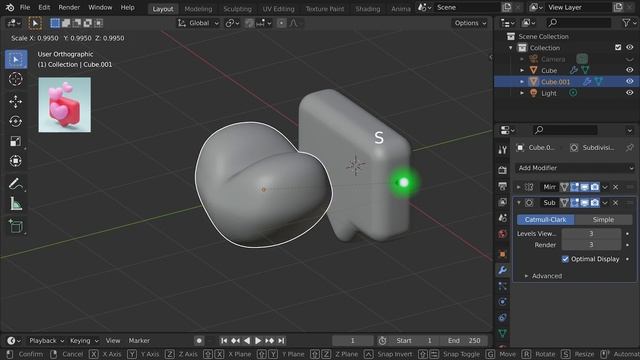Screen dimensions: 640x360
Task: Toggle auto keying record button
Action: (199, 340)
